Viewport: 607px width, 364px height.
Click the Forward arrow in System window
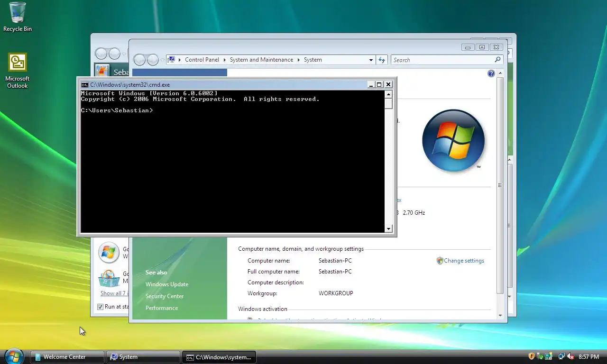(x=153, y=60)
